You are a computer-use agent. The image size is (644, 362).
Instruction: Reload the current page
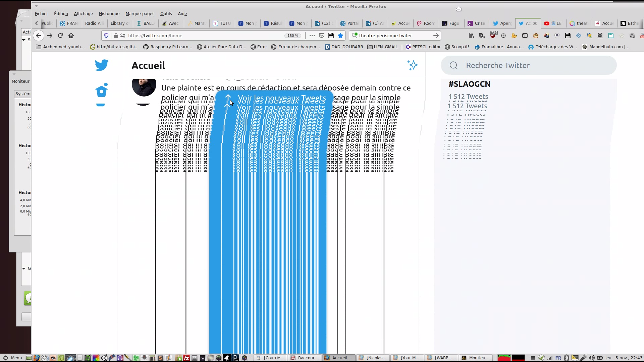coord(60,36)
